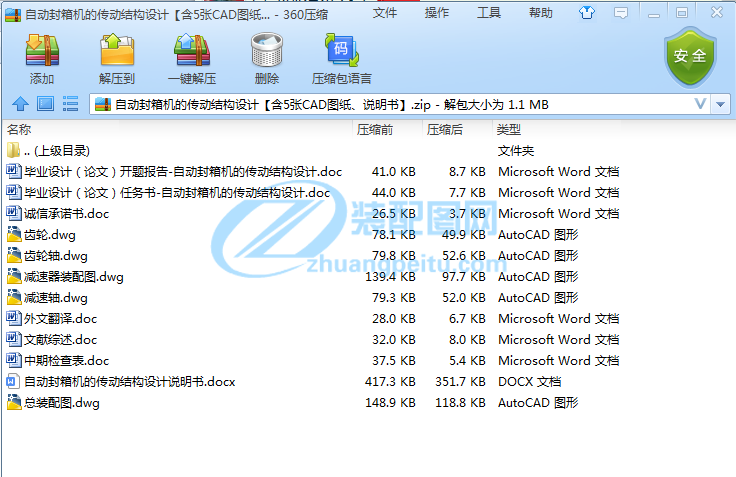Open the 操作 menu
Screen dimensions: 736x477
437,13
